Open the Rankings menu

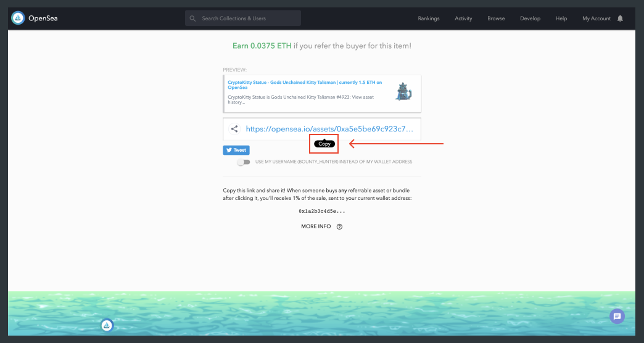click(428, 19)
